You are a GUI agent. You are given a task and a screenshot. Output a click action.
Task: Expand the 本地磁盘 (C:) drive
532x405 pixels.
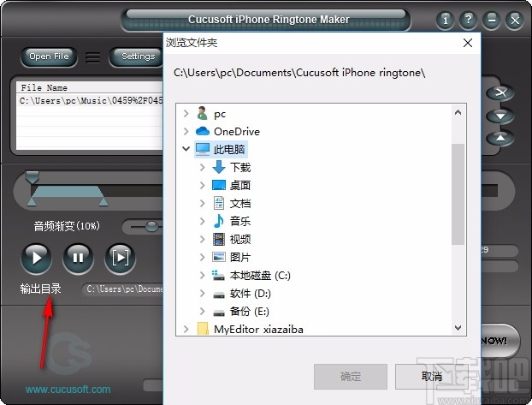point(202,275)
